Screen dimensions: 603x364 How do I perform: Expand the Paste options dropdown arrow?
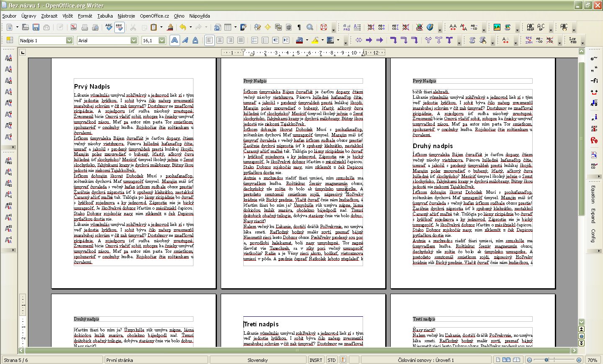click(x=161, y=27)
